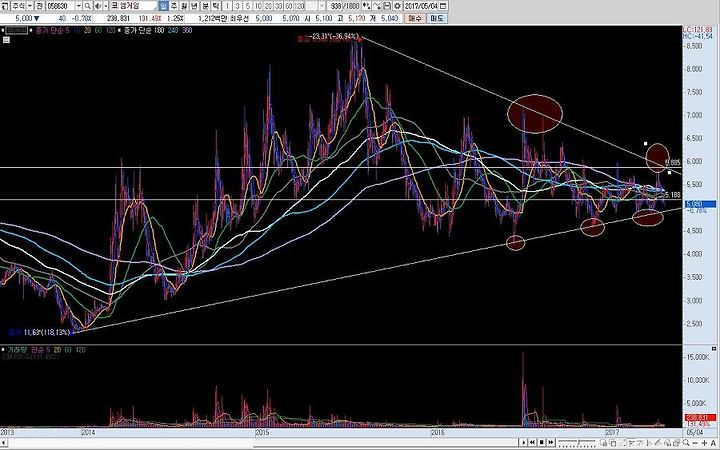Click the magnifier zoom icon in bottom toolbar
This screenshot has width=720, height=450.
click(686, 443)
